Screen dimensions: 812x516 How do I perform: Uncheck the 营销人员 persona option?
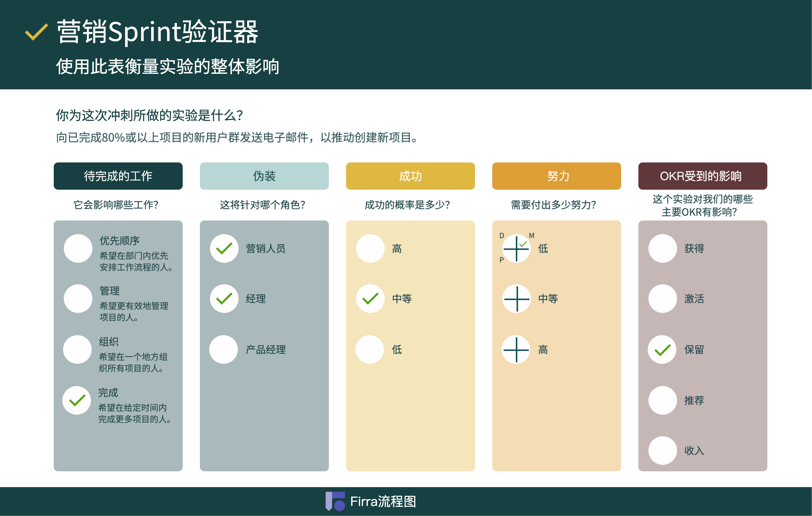[224, 248]
